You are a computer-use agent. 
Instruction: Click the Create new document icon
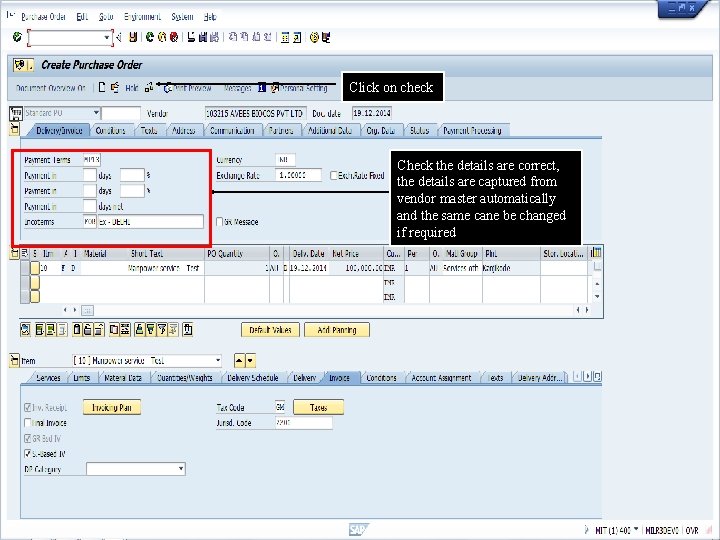102,87
